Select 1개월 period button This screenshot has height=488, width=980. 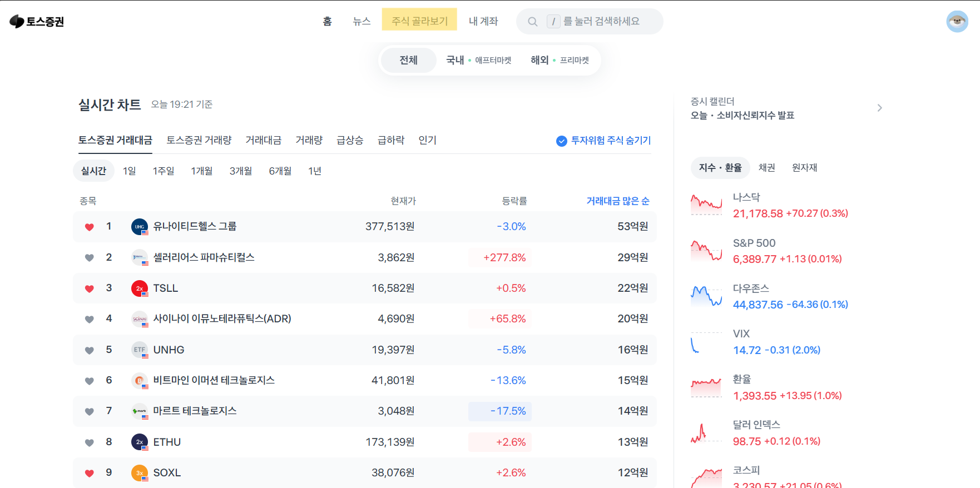click(x=202, y=171)
